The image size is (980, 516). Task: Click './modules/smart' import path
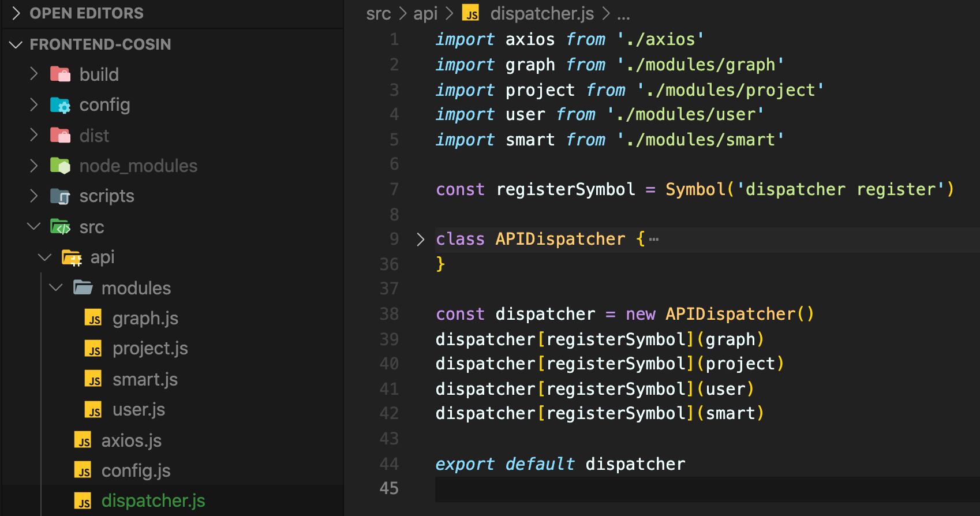[x=701, y=140]
